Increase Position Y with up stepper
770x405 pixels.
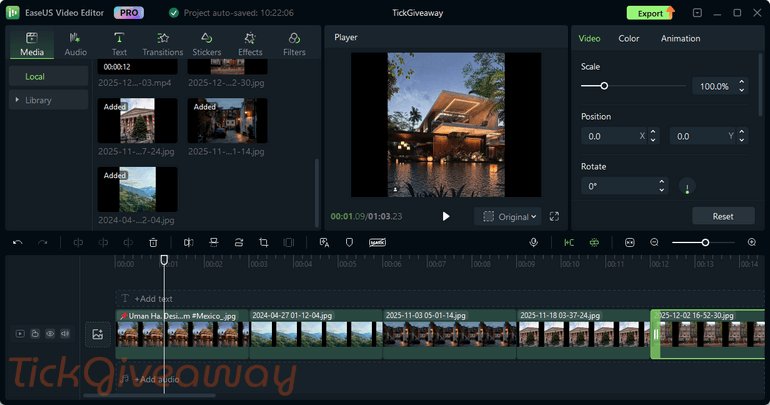click(x=742, y=132)
